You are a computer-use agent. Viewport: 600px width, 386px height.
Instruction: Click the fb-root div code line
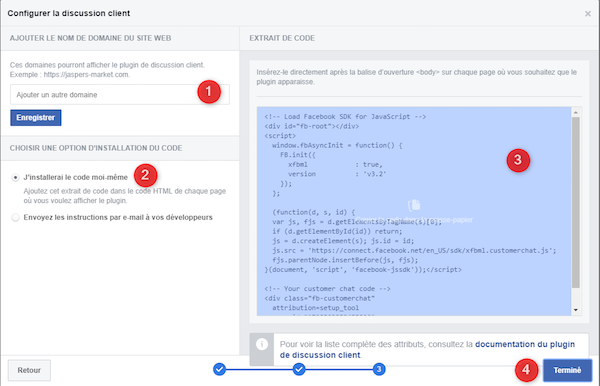[x=311, y=126]
